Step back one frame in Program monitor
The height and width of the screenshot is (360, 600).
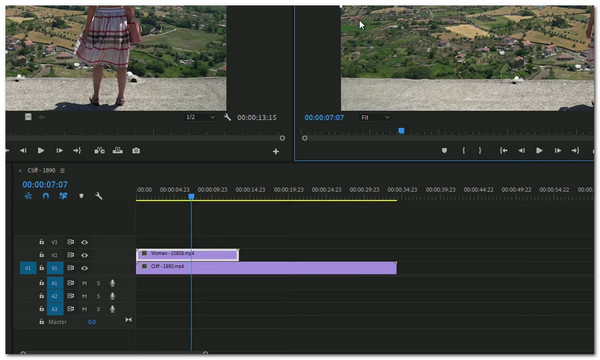(522, 151)
